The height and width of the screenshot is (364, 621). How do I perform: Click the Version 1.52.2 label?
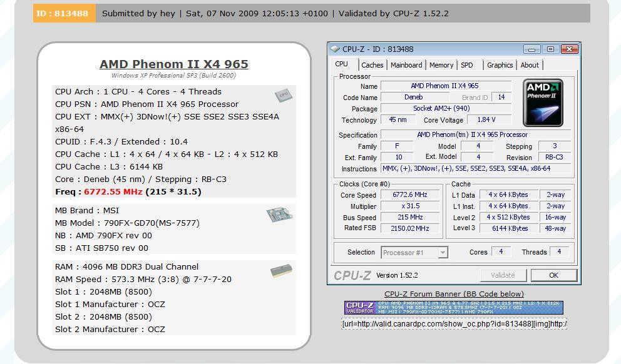[397, 275]
